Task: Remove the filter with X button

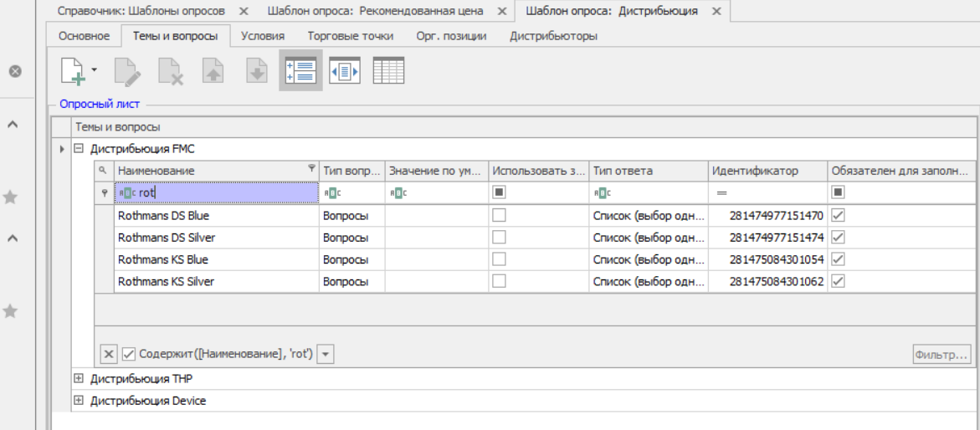Action: pos(108,355)
